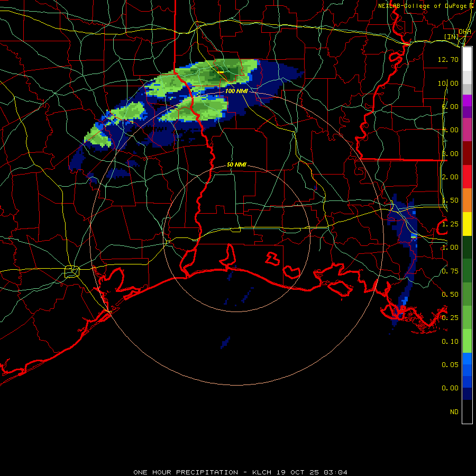Pick the lightest green swatch beside 0.10
476x476 pixels.
[467, 341]
